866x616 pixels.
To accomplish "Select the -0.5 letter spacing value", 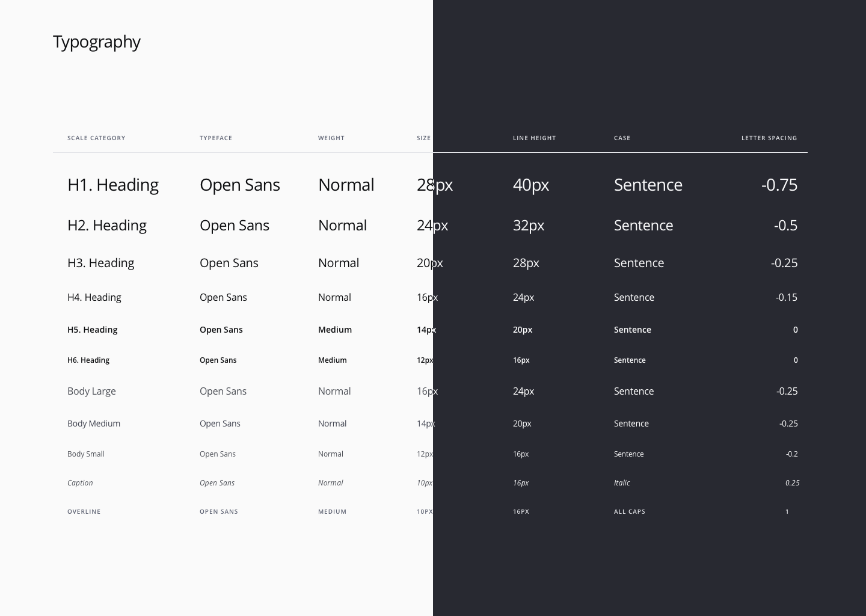I will point(785,225).
